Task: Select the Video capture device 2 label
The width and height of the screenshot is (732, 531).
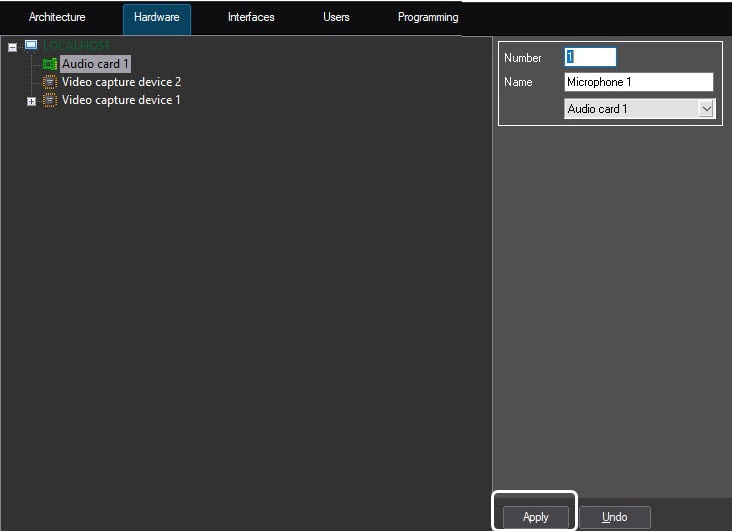Action: tap(121, 82)
